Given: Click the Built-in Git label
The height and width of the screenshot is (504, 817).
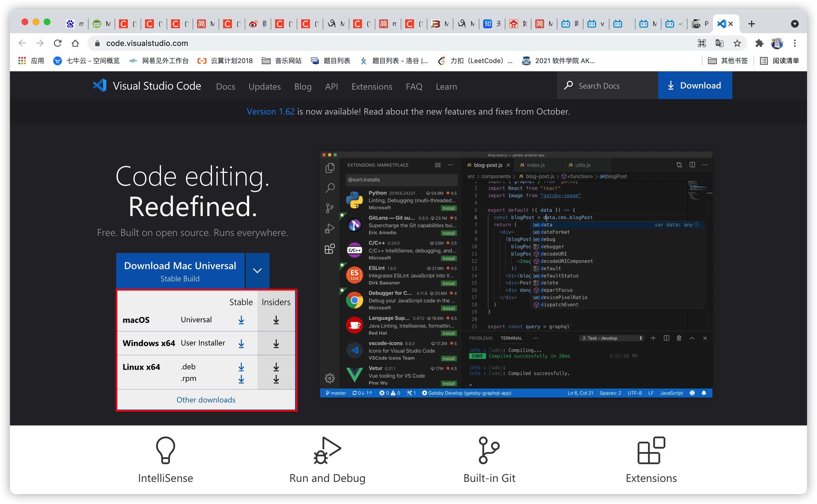Looking at the screenshot, I should coord(489,478).
